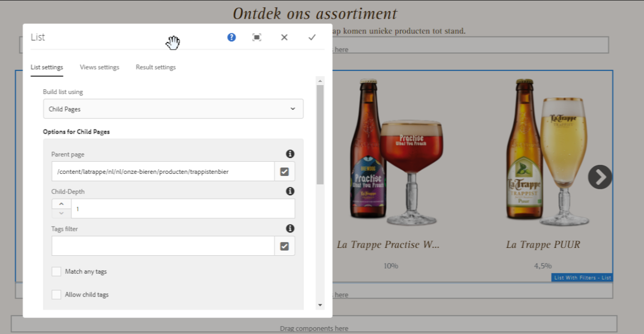
Task: Select the List With Filters - List label
Action: pyautogui.click(x=581, y=277)
